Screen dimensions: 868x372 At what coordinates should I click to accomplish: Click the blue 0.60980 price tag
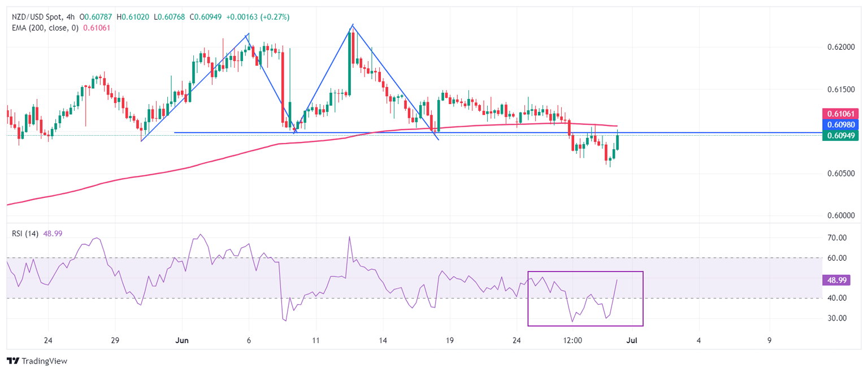840,124
